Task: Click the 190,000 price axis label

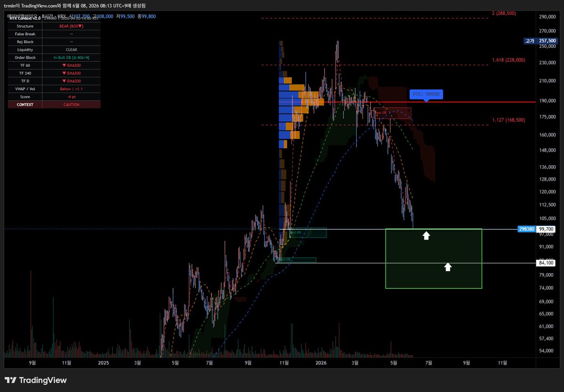Action: [x=547, y=100]
